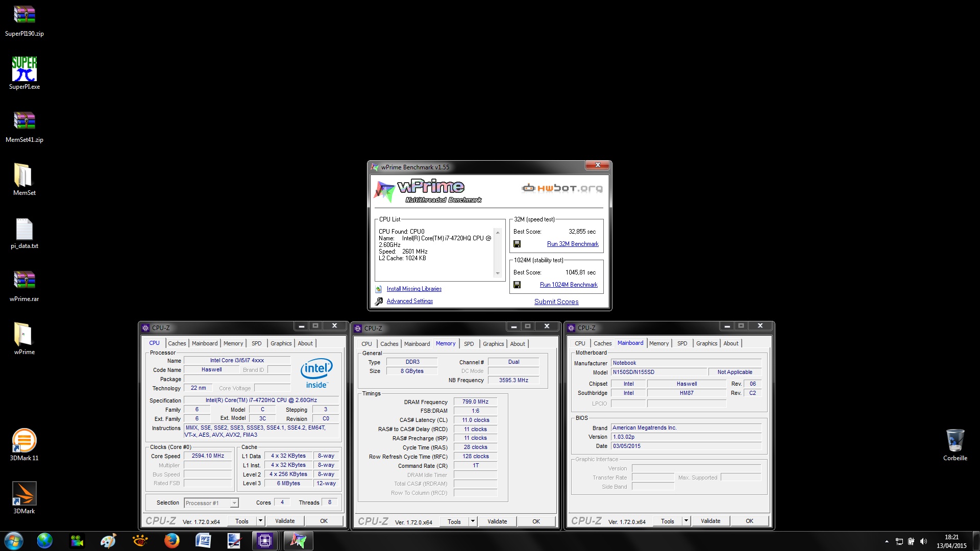Open CPU tab in right CPU-Z window
980x551 pixels.
coord(580,343)
